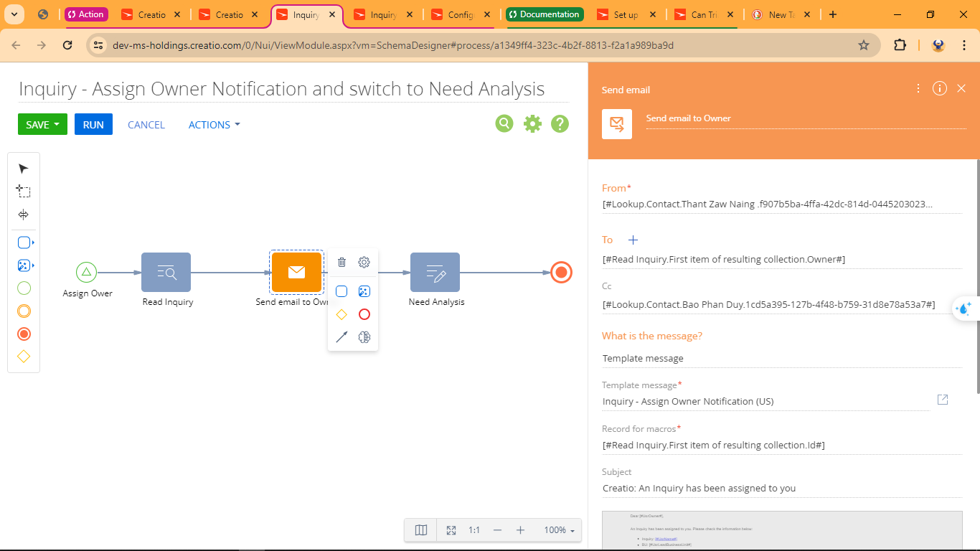Close the Send email properties panel

click(x=961, y=88)
